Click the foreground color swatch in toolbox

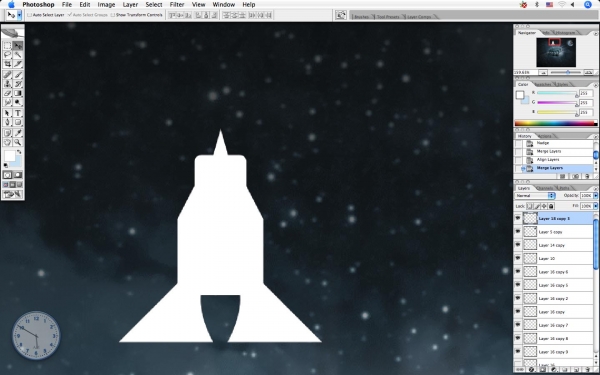click(x=9, y=156)
